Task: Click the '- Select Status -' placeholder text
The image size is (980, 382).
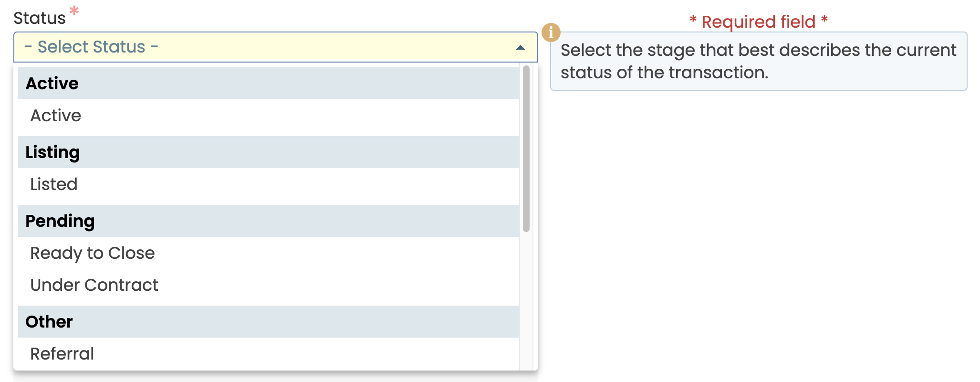Action: tap(91, 47)
